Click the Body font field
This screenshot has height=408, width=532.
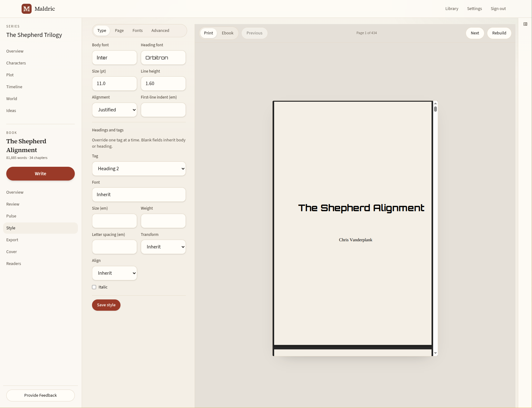tap(115, 58)
